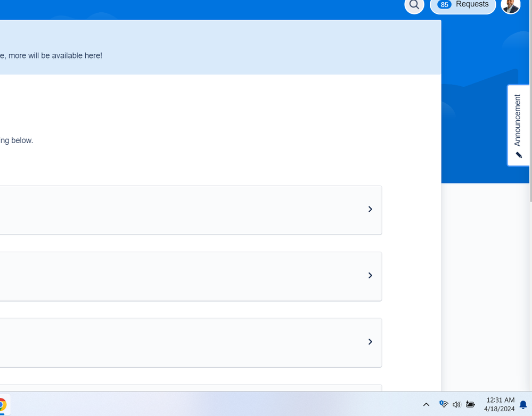Viewport: 532px width, 416px height.
Task: Open the user profile avatar
Action: (511, 5)
